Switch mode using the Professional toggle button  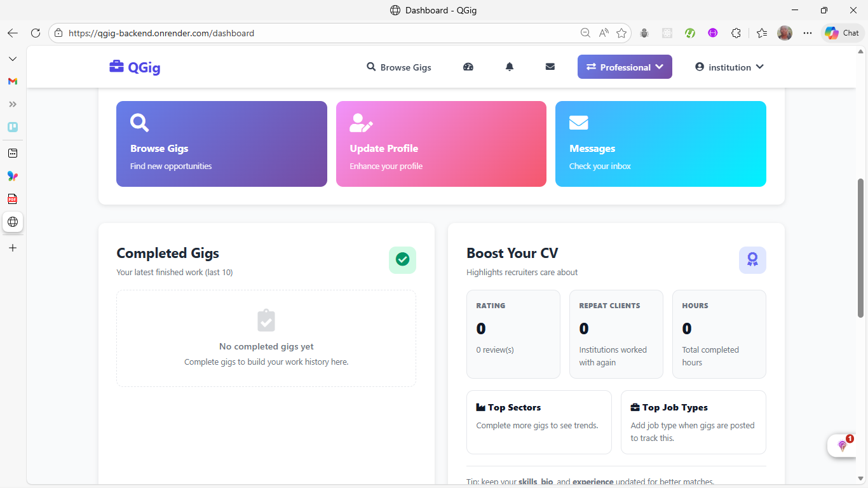tap(624, 67)
